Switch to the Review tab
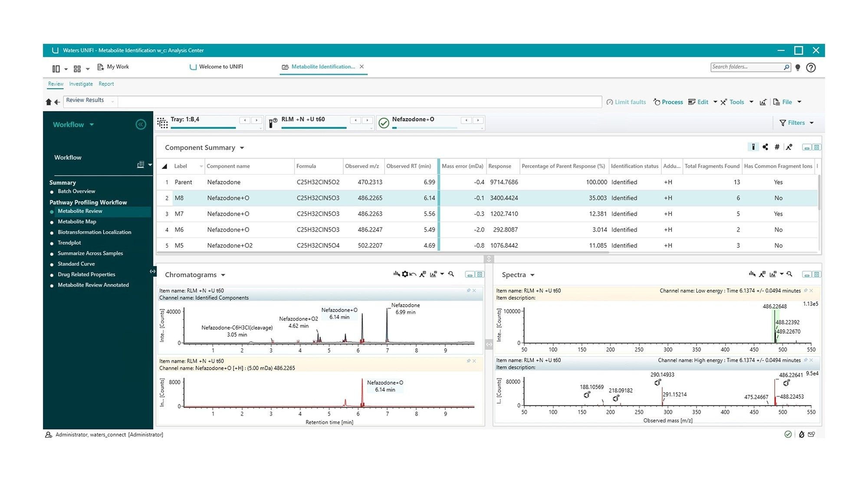868x482 pixels. (x=56, y=84)
